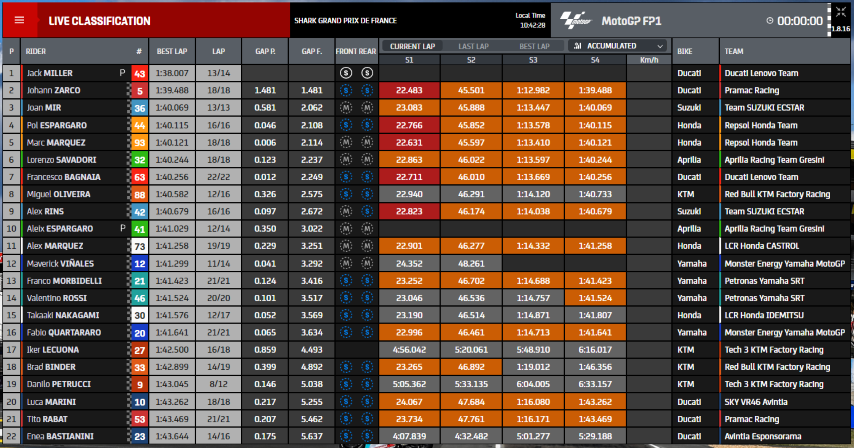Click team name Pramac Racing in Zarco's row
The height and width of the screenshot is (448, 854).
pos(752,90)
